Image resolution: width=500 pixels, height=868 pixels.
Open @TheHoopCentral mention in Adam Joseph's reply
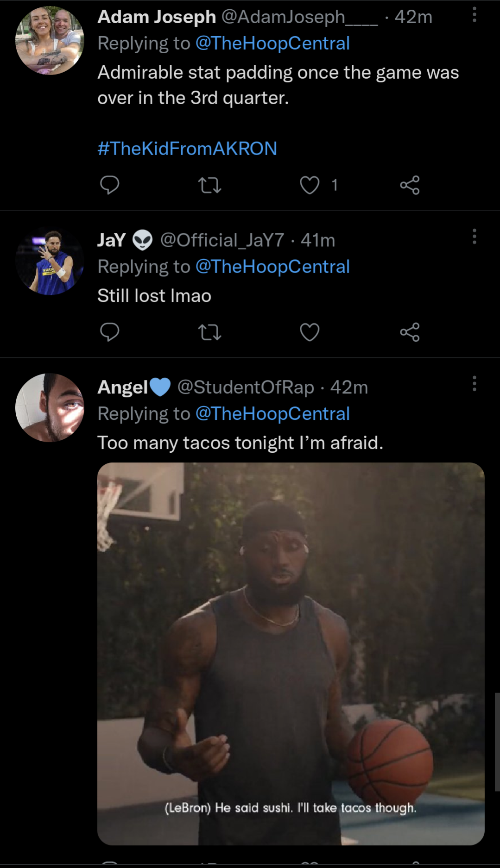click(272, 44)
